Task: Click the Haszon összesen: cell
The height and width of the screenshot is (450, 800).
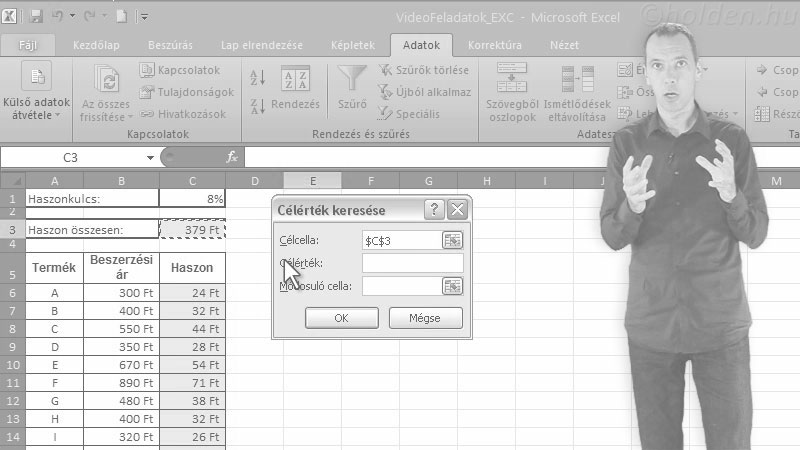Action: [x=92, y=230]
